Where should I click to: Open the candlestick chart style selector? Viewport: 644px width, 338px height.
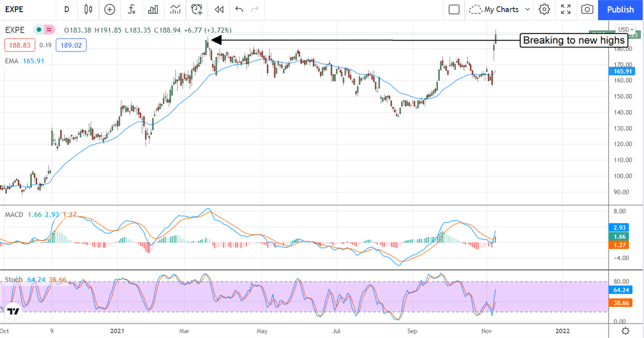pyautogui.click(x=89, y=9)
